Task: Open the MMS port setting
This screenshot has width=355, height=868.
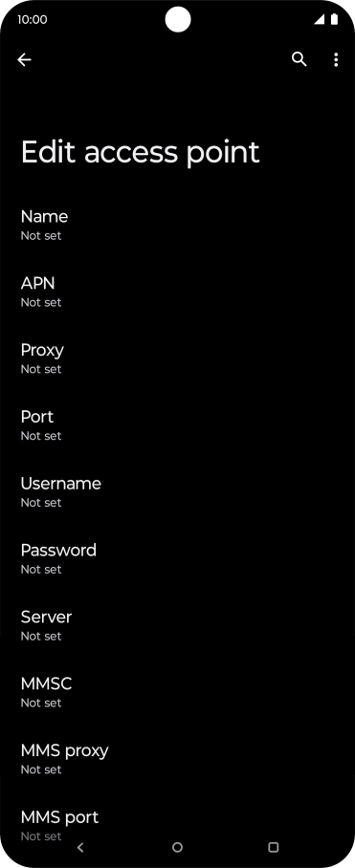Action: point(177,825)
